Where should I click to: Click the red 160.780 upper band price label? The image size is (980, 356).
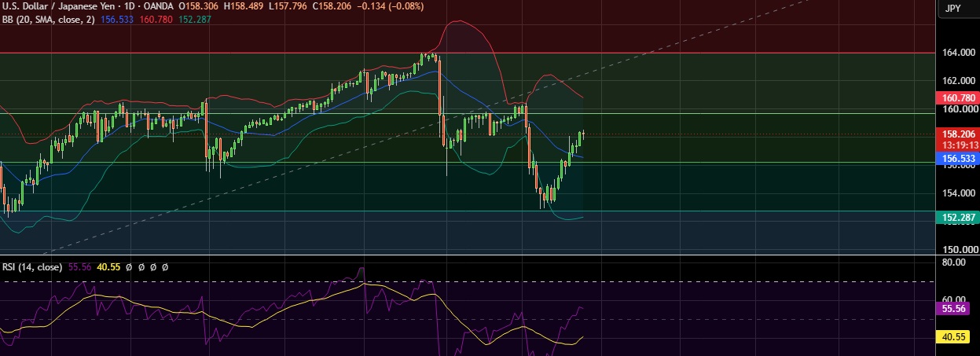point(959,98)
